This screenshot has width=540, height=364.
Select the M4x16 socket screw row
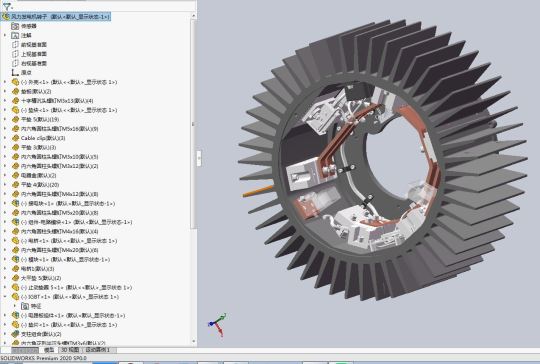60,231
